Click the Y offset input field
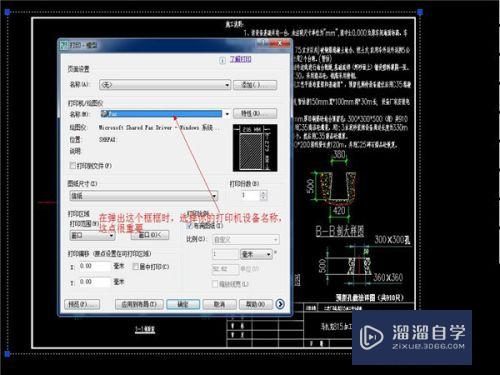500x375 pixels. (x=94, y=282)
